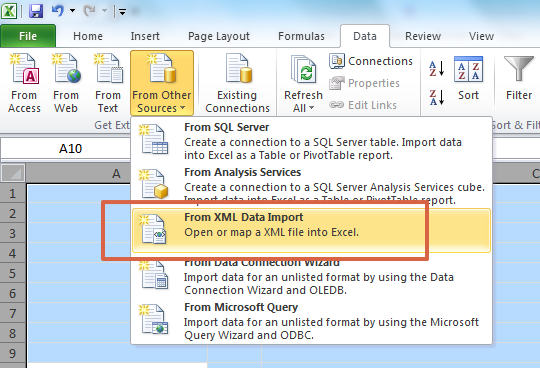Image resolution: width=540 pixels, height=368 pixels.
Task: Open workbook Connections
Action: [x=371, y=61]
